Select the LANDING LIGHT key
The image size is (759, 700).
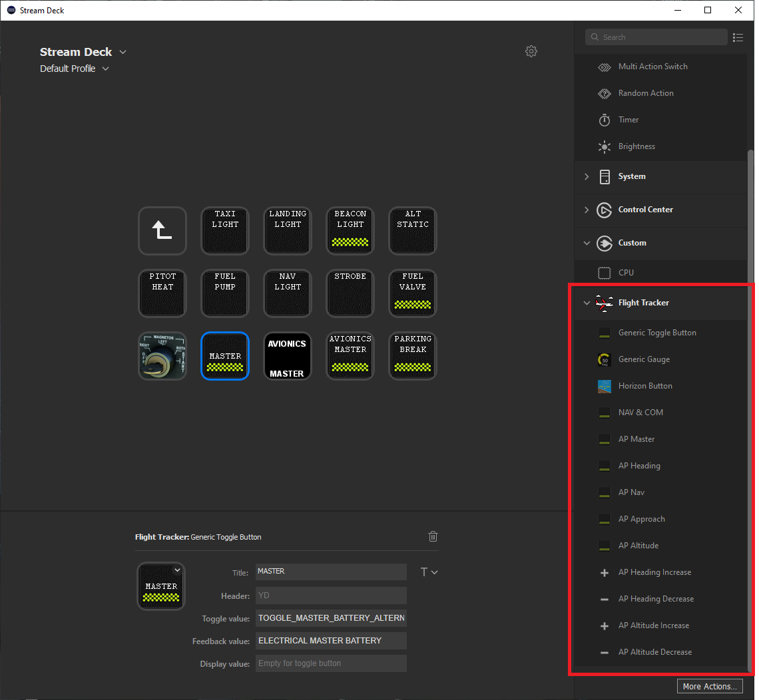tap(288, 231)
